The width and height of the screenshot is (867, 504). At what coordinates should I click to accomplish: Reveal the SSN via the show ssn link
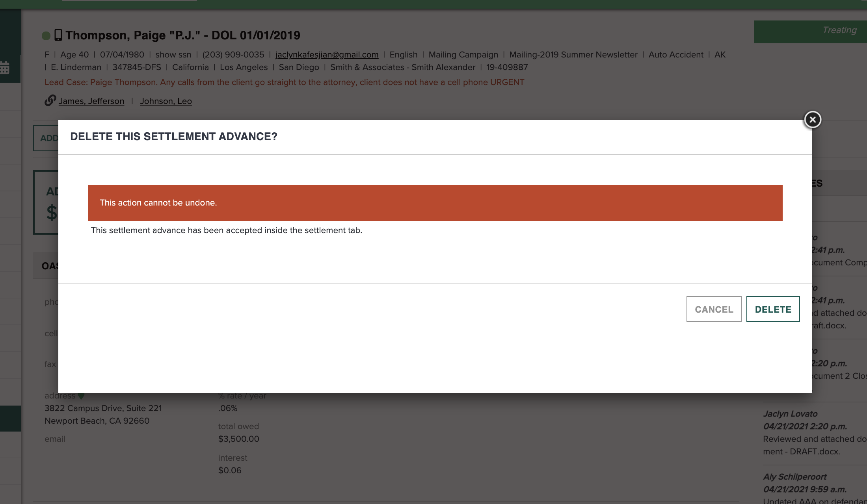pyautogui.click(x=173, y=55)
